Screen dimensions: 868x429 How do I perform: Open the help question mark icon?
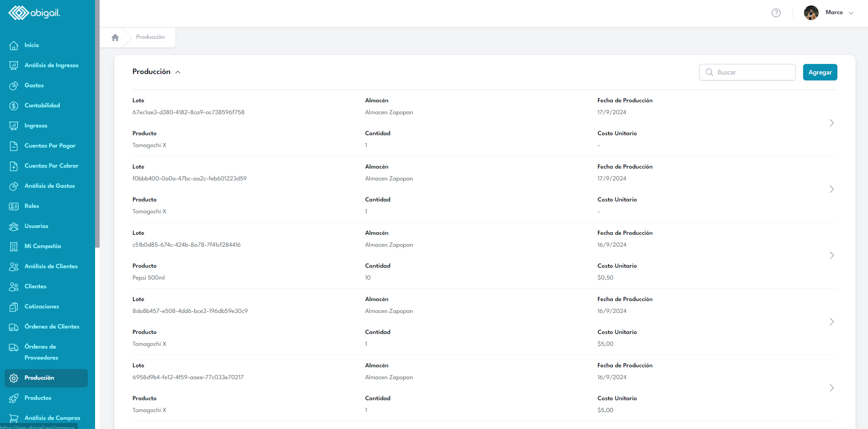point(776,13)
